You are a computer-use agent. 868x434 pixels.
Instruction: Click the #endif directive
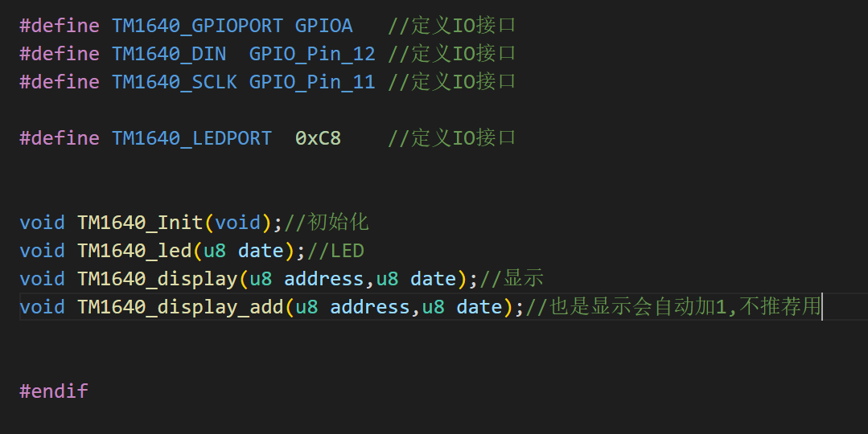point(54,391)
